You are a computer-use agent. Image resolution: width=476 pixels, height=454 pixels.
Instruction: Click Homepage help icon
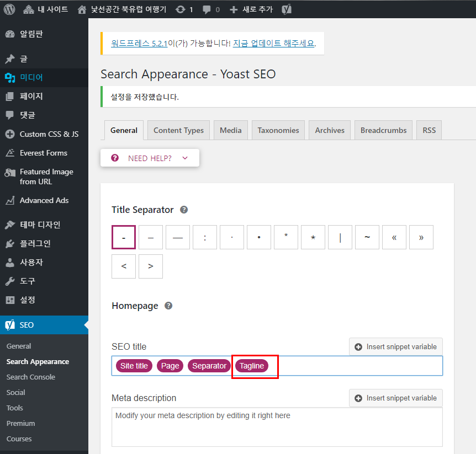[x=168, y=306]
